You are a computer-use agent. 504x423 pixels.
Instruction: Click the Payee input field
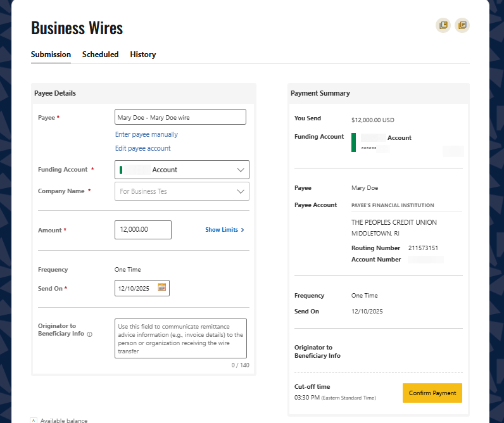[180, 117]
